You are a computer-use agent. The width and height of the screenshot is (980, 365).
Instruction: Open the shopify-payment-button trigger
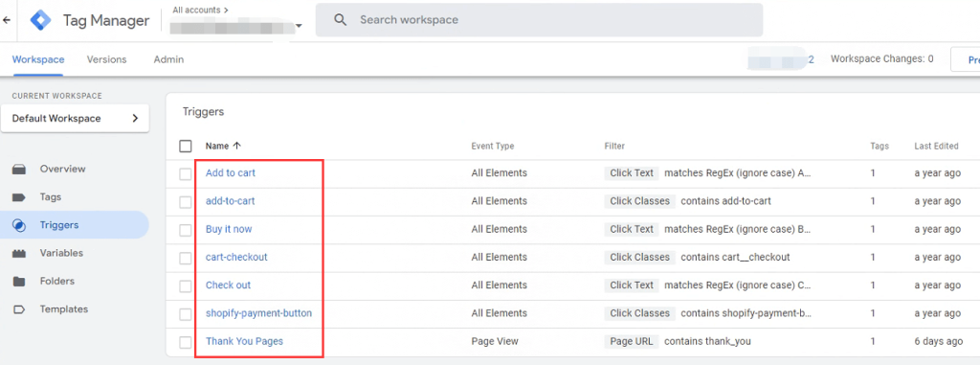pyautogui.click(x=258, y=313)
